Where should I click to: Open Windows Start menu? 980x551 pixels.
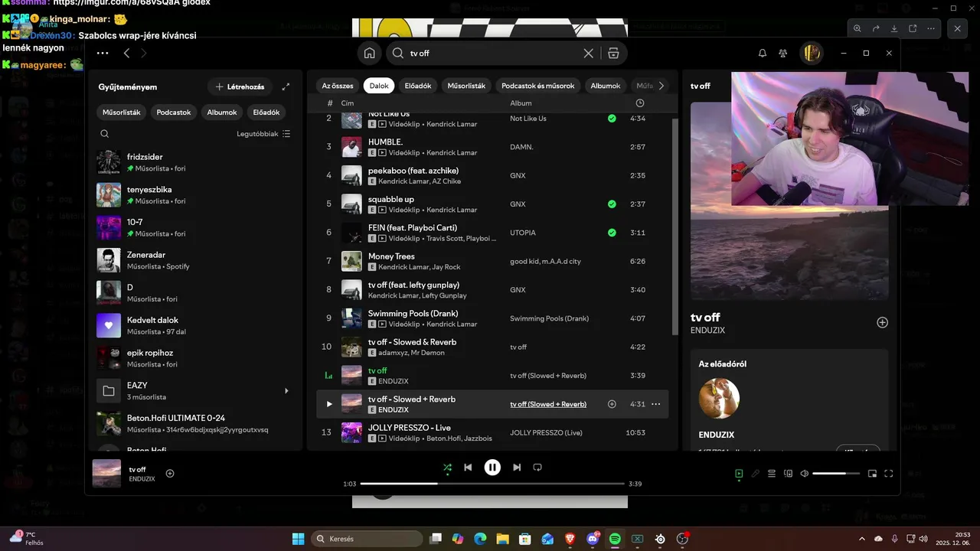pyautogui.click(x=298, y=539)
